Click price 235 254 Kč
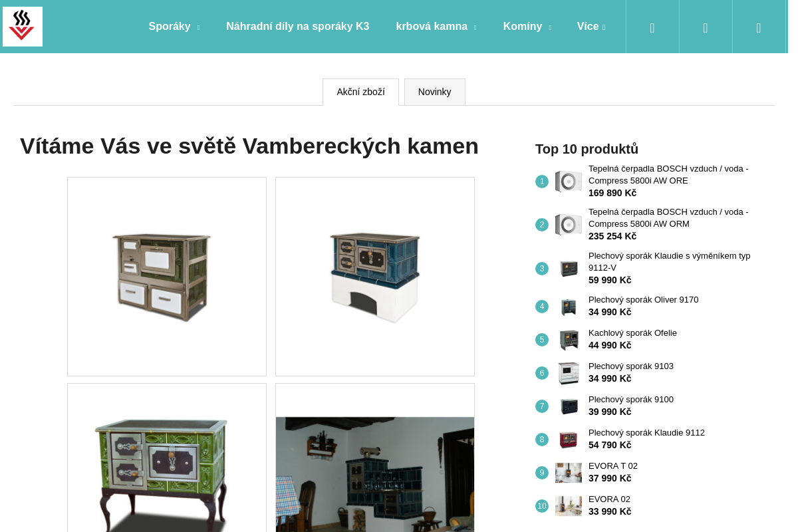This screenshot has width=798, height=532. pyautogui.click(x=612, y=236)
